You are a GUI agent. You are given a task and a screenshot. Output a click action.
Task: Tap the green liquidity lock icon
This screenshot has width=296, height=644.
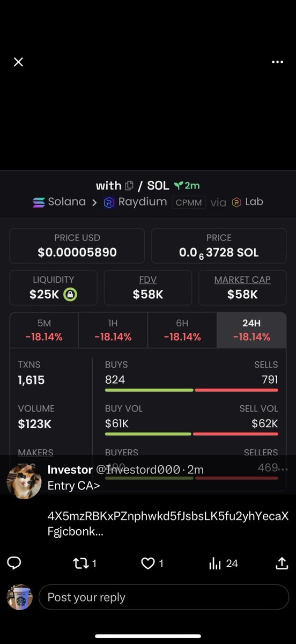(70, 294)
